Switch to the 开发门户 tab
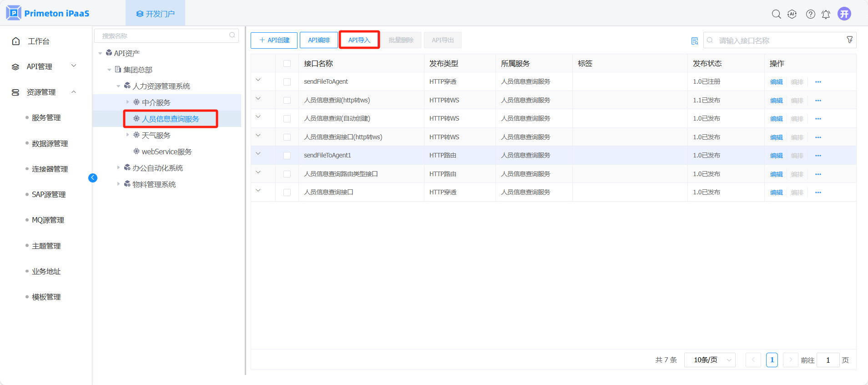This screenshot has height=385, width=868. point(156,14)
